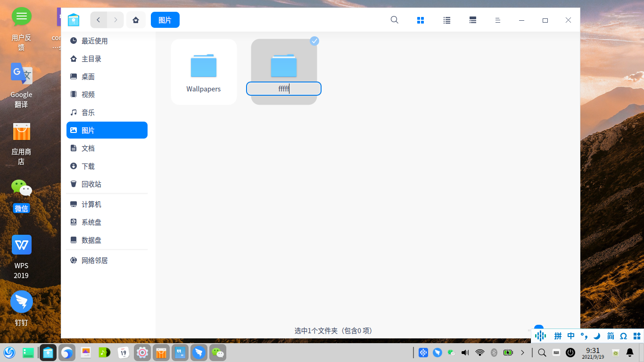Open 回收站 in the sidebar

pos(107,184)
